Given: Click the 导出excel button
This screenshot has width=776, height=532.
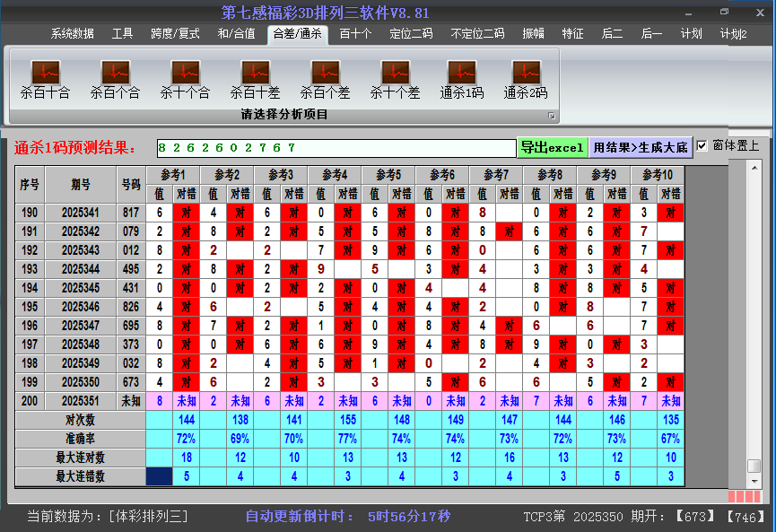Looking at the screenshot, I should (552, 147).
